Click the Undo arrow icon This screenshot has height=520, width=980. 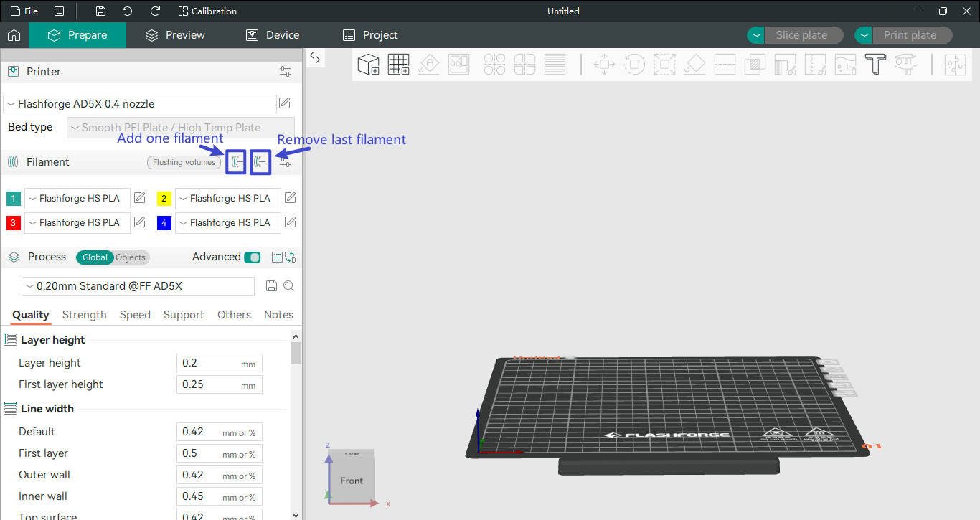(x=127, y=11)
